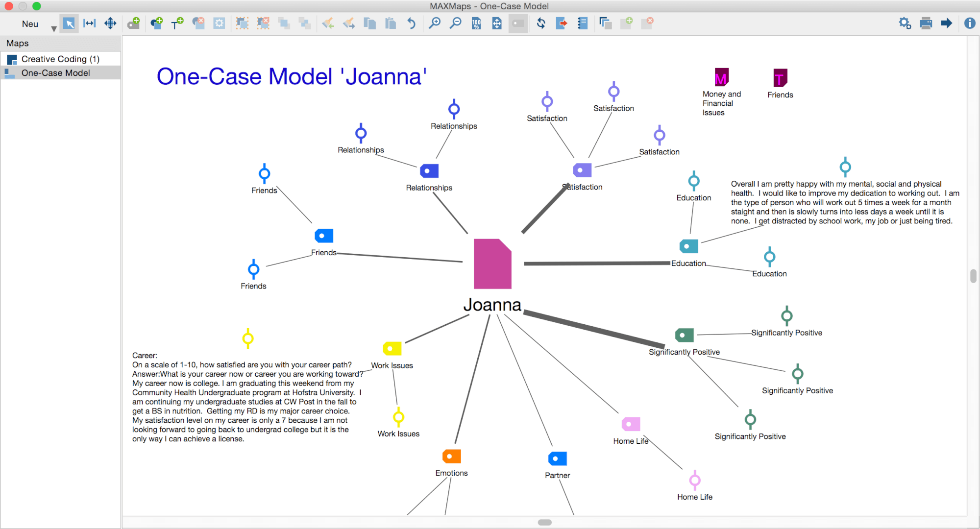Click the Joanna label text
Viewport: 980px width, 529px height.
pos(492,305)
